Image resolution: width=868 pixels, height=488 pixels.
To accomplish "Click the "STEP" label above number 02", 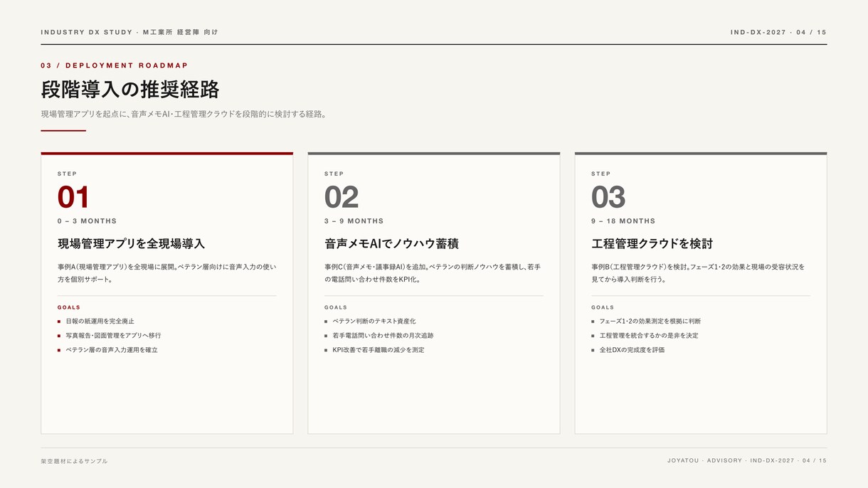I will [x=334, y=174].
